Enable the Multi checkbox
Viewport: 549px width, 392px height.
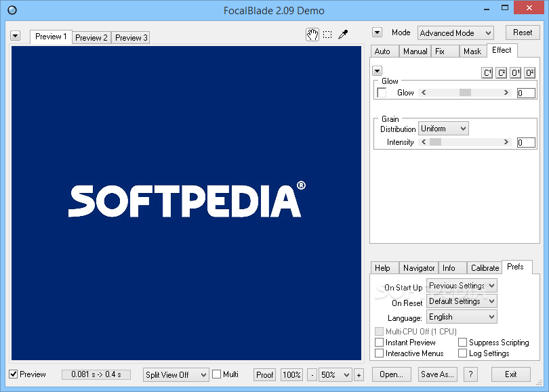point(217,374)
